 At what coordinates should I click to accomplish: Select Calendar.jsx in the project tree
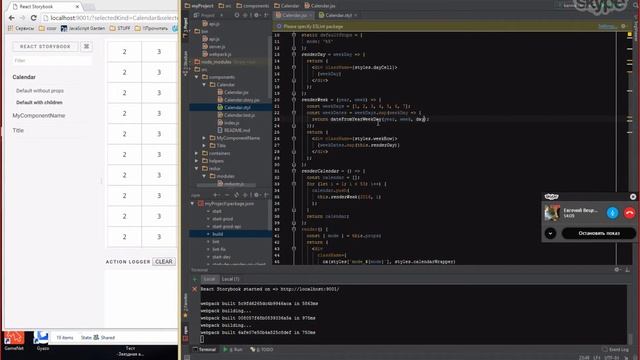coord(233,92)
